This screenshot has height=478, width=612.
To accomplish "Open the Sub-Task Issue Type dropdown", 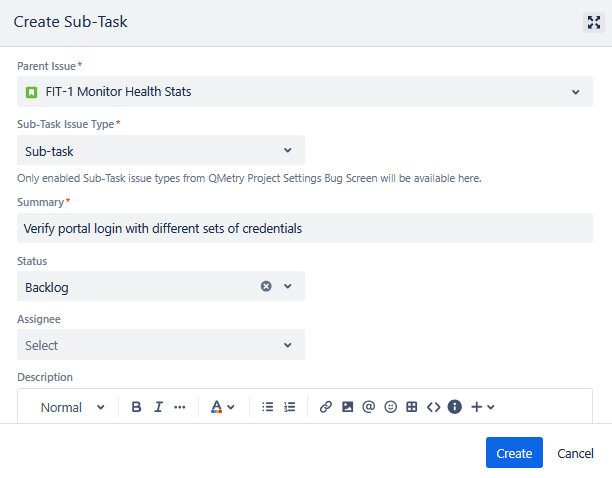I will coord(161,150).
